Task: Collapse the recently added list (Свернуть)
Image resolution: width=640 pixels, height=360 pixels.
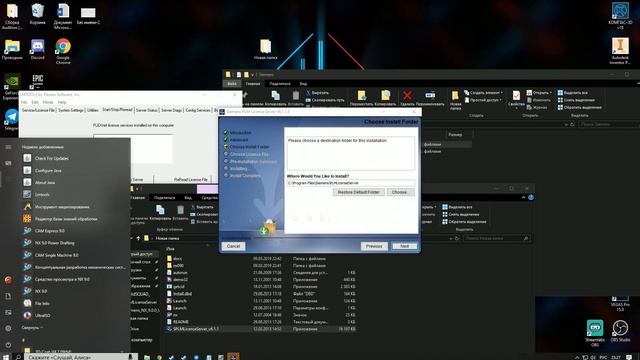Action: pyautogui.click(x=32, y=328)
